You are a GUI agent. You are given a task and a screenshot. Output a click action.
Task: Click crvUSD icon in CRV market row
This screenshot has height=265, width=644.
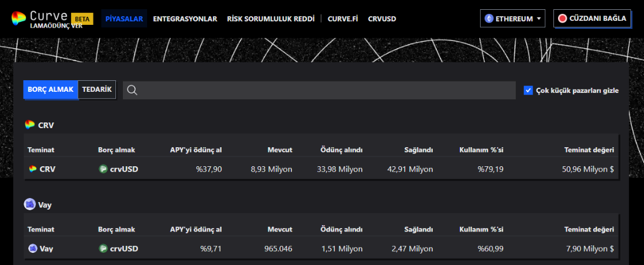(x=103, y=169)
